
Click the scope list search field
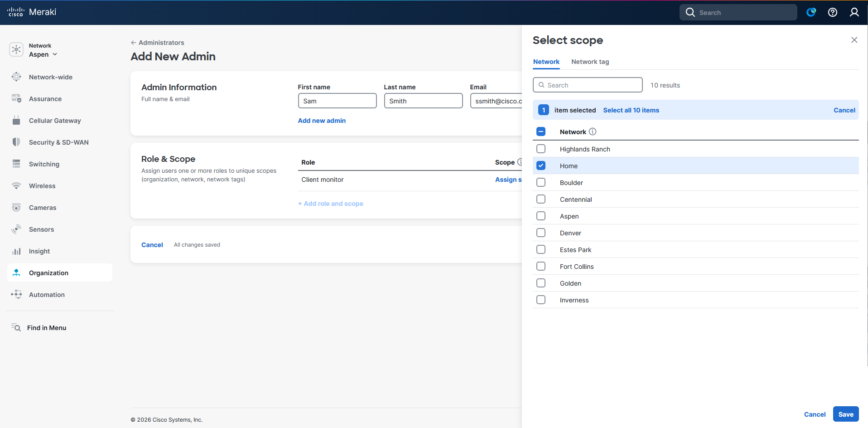click(x=587, y=85)
